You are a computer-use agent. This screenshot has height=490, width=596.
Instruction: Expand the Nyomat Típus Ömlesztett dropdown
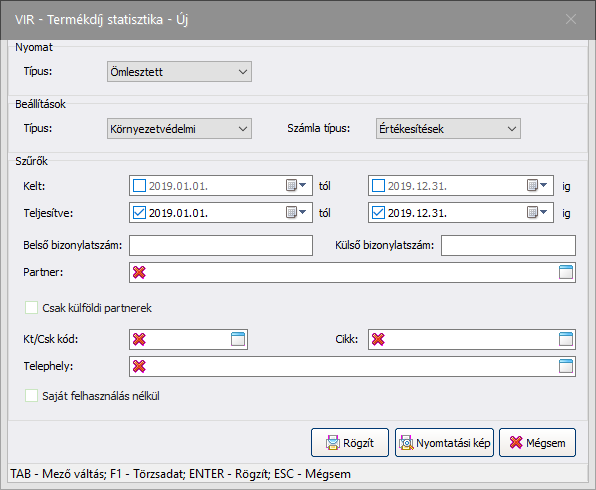click(179, 71)
